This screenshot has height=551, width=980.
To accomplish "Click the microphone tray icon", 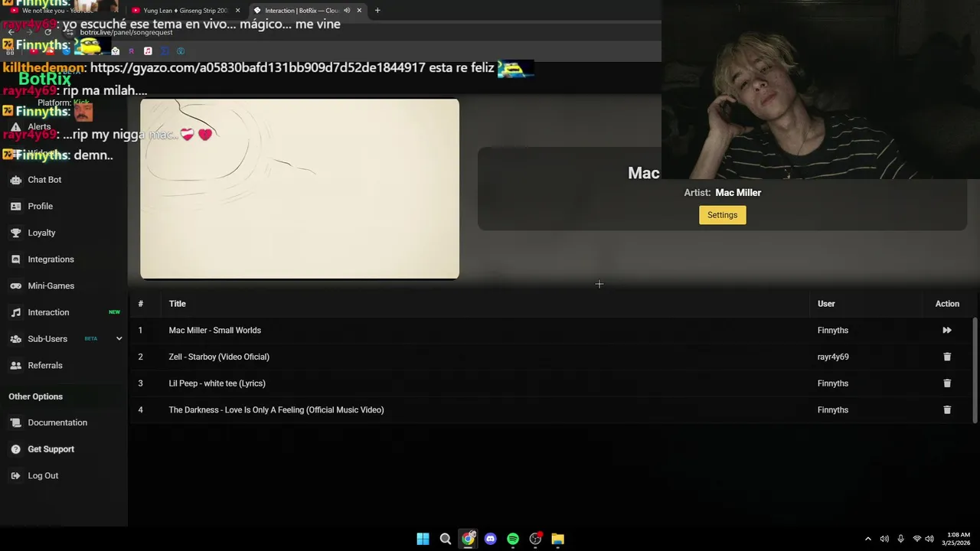I will [900, 539].
